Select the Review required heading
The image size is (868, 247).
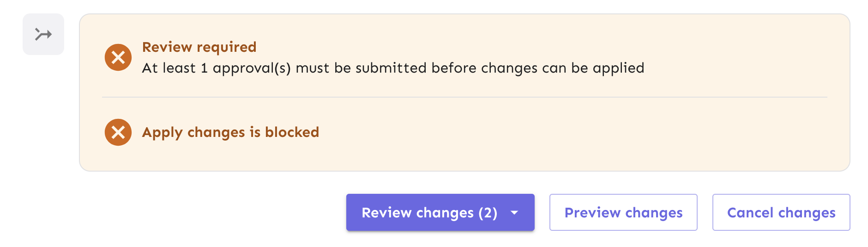click(199, 47)
